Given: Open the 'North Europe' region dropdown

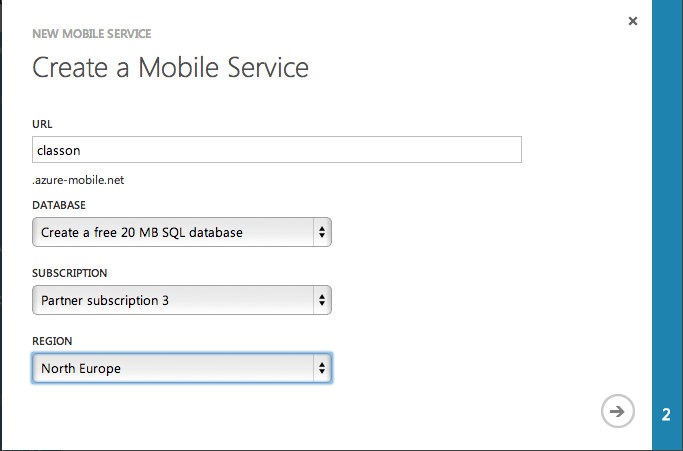Looking at the screenshot, I should point(180,369).
